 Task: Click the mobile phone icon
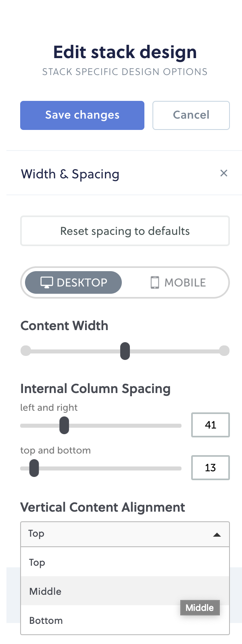pos(154,282)
